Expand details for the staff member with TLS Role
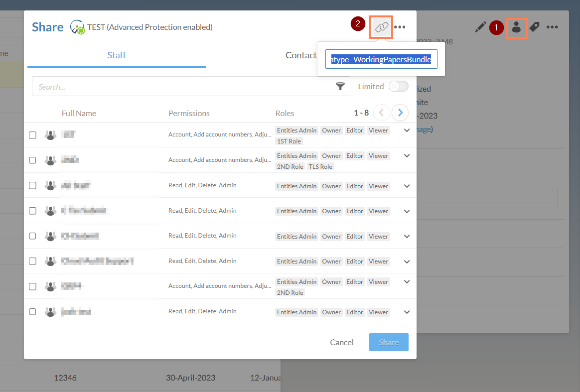 tap(407, 155)
